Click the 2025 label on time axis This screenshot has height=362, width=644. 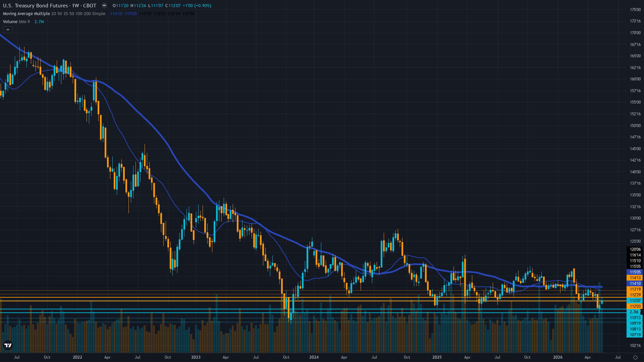pyautogui.click(x=437, y=357)
